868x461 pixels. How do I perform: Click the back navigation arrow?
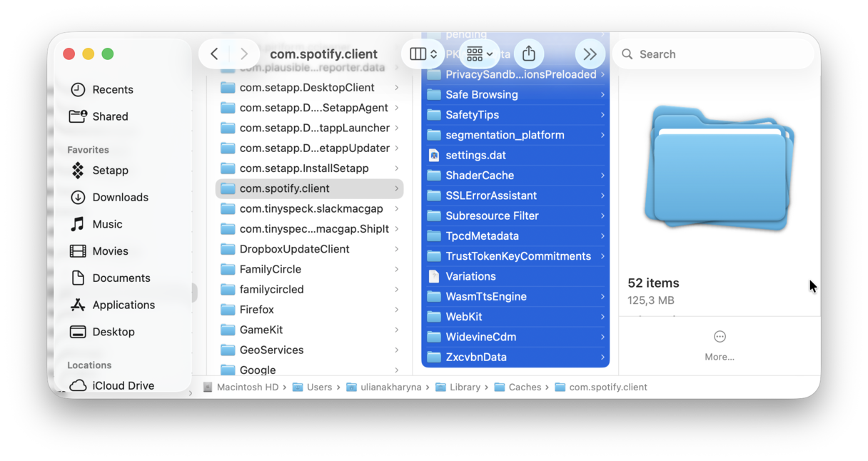(x=214, y=54)
